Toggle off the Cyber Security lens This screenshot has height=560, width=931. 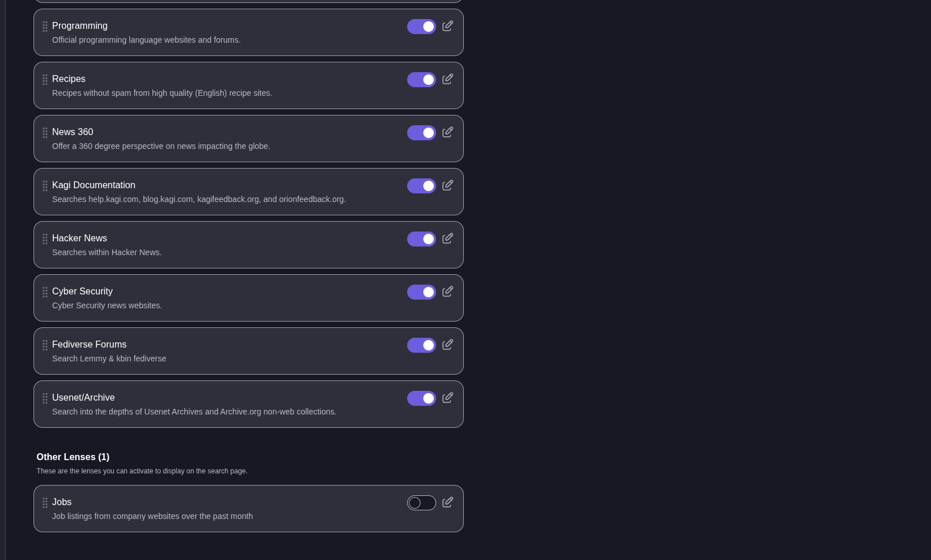422,292
